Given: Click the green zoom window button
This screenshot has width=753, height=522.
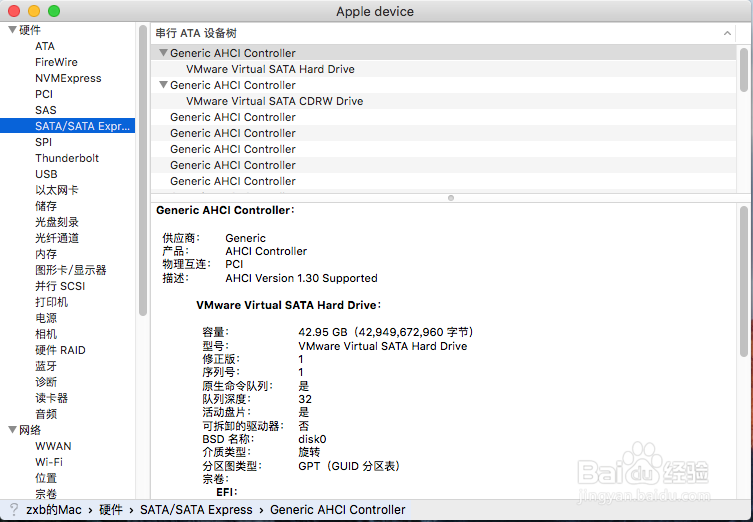Looking at the screenshot, I should 54,11.
